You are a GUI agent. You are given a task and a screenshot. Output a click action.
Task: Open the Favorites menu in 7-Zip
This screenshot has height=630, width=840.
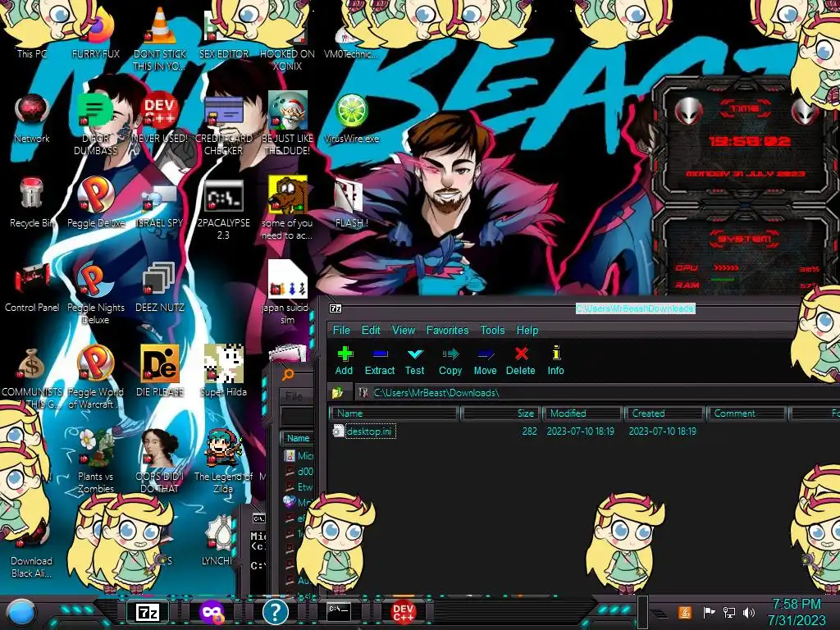point(447,330)
